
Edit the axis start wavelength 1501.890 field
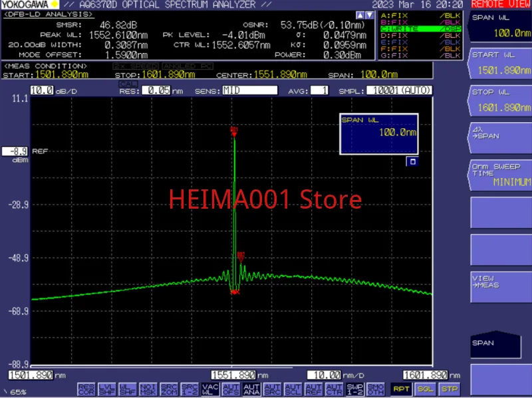click(x=31, y=375)
